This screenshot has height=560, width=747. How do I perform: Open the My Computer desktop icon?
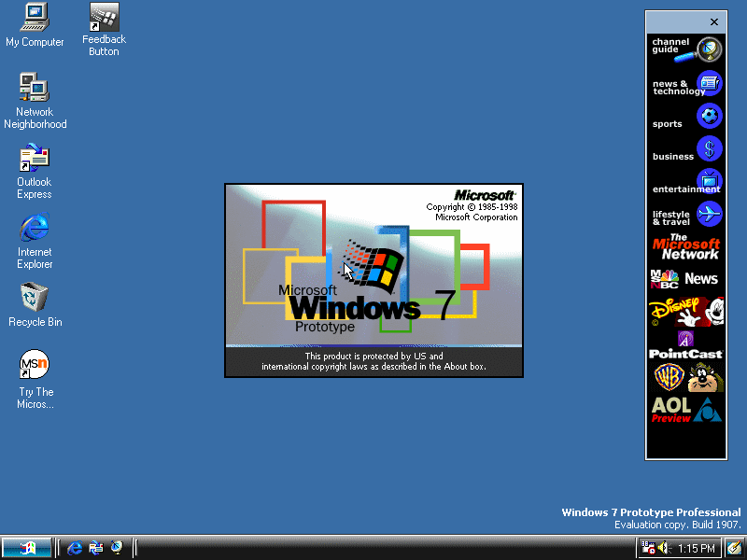coord(35,25)
